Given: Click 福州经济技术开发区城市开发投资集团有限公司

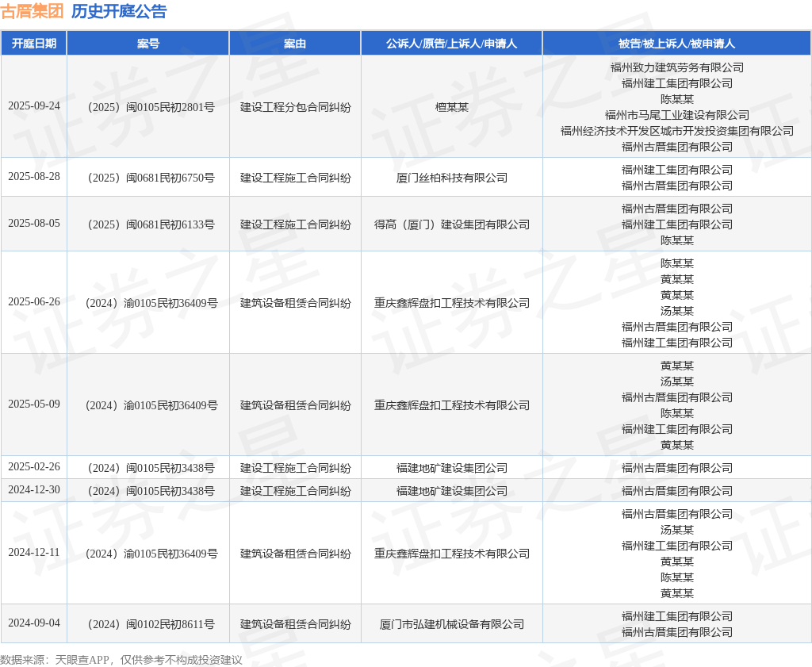Looking at the screenshot, I should pyautogui.click(x=677, y=131).
